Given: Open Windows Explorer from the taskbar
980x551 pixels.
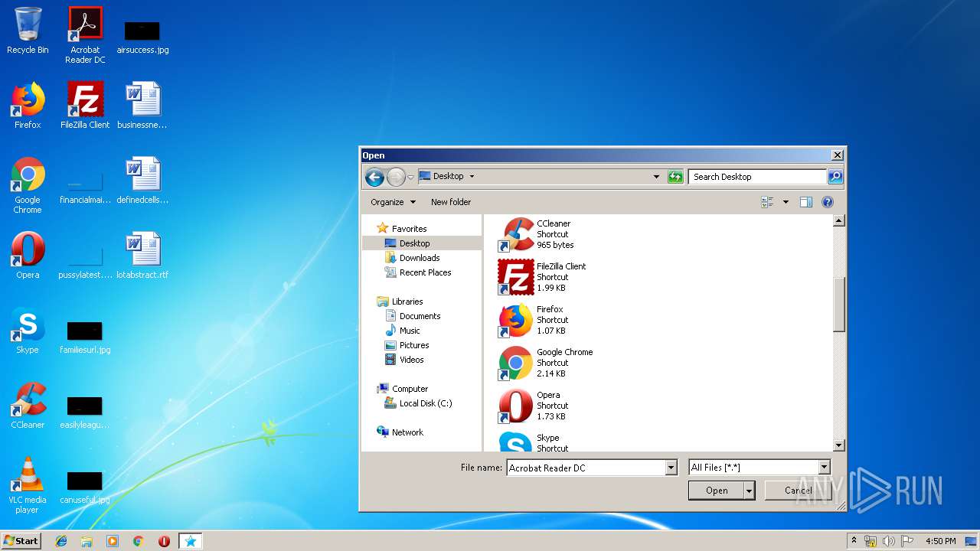Looking at the screenshot, I should pyautogui.click(x=87, y=541).
